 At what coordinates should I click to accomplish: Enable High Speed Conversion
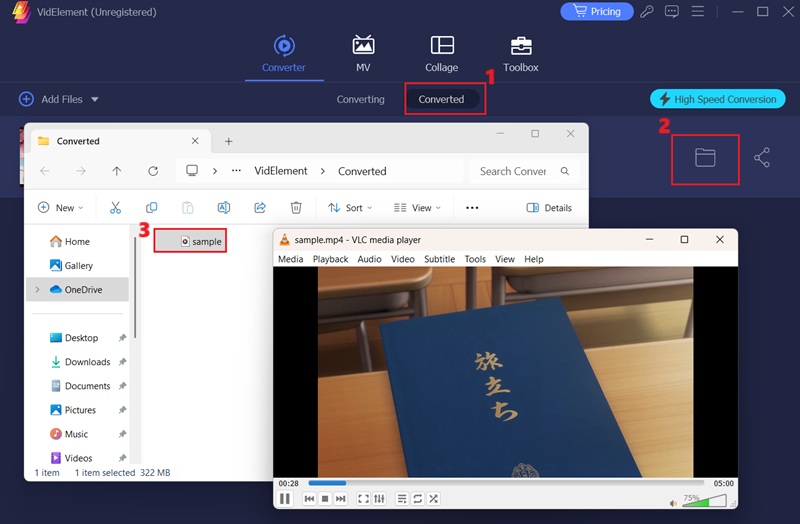(718, 99)
